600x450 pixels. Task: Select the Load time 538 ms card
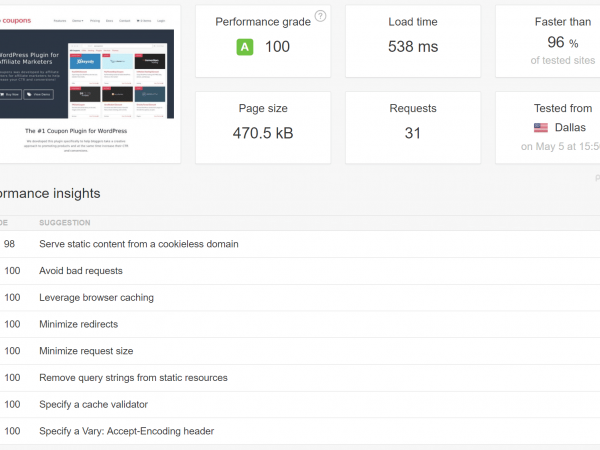pos(413,40)
